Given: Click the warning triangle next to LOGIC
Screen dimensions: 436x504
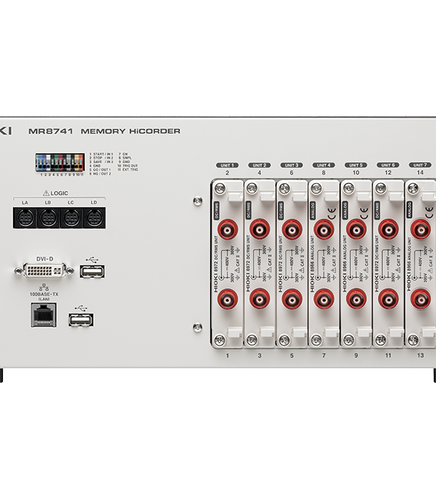Looking at the screenshot, I should point(46,193).
